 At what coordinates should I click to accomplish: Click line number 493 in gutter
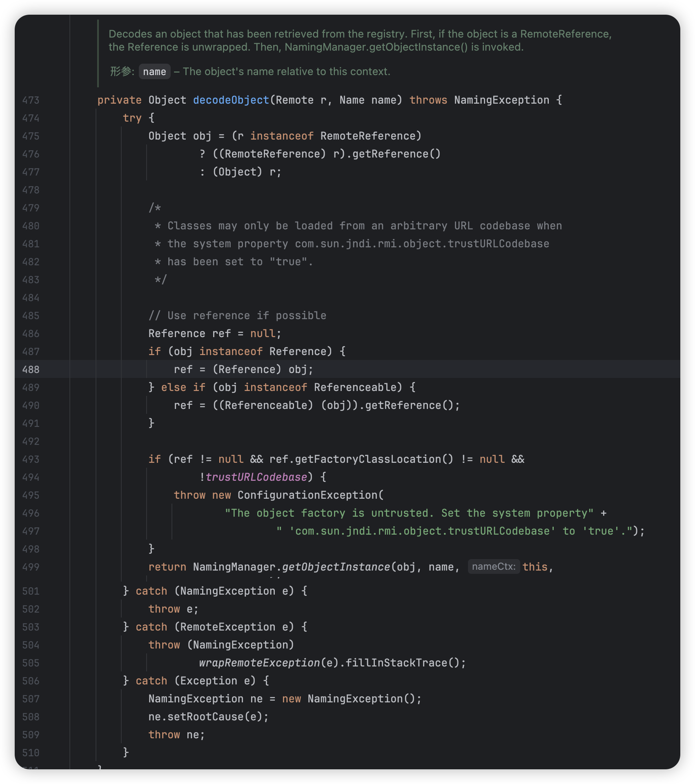[31, 460]
